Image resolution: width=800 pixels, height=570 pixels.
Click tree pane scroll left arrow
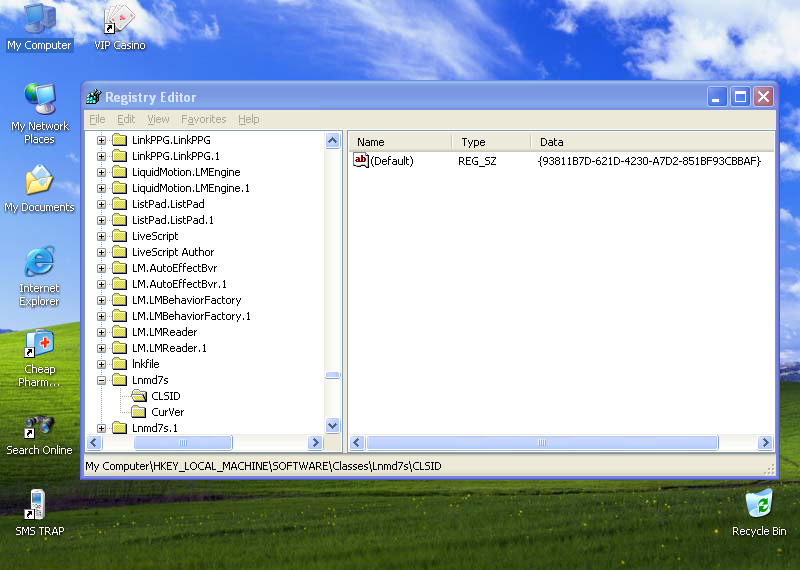94,442
